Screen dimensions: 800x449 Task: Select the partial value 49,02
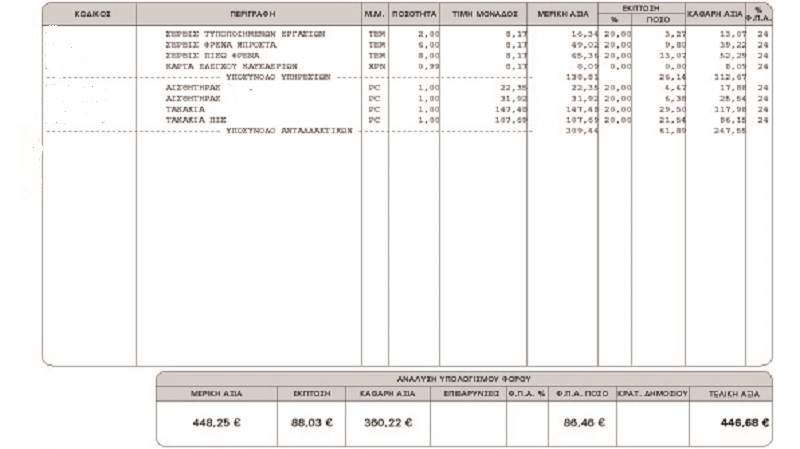click(x=584, y=45)
